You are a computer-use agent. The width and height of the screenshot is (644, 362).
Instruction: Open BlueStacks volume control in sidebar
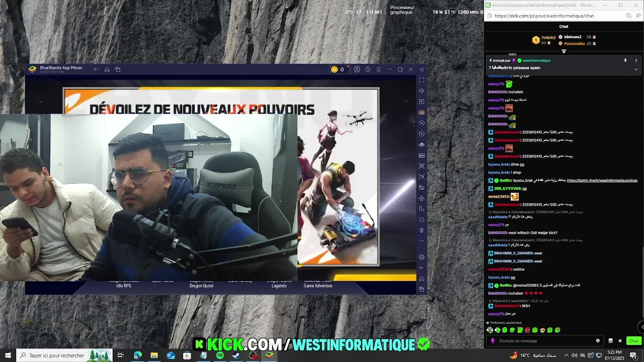[422, 91]
